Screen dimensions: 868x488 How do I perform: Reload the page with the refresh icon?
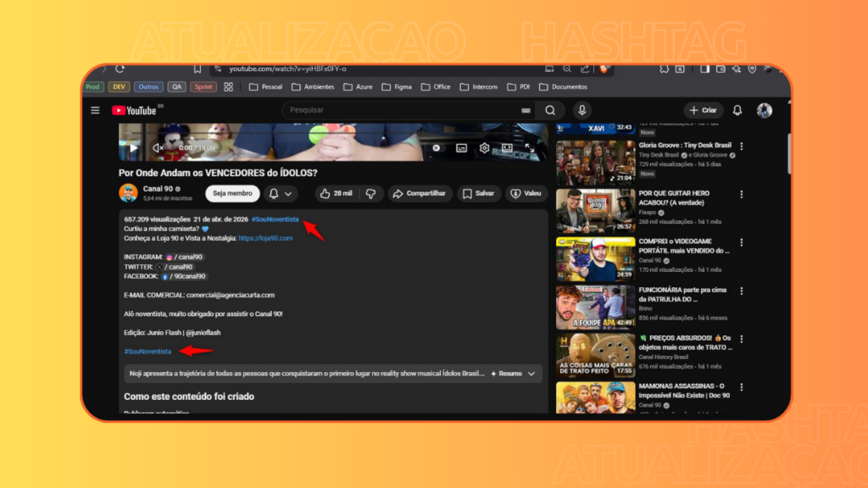click(120, 69)
